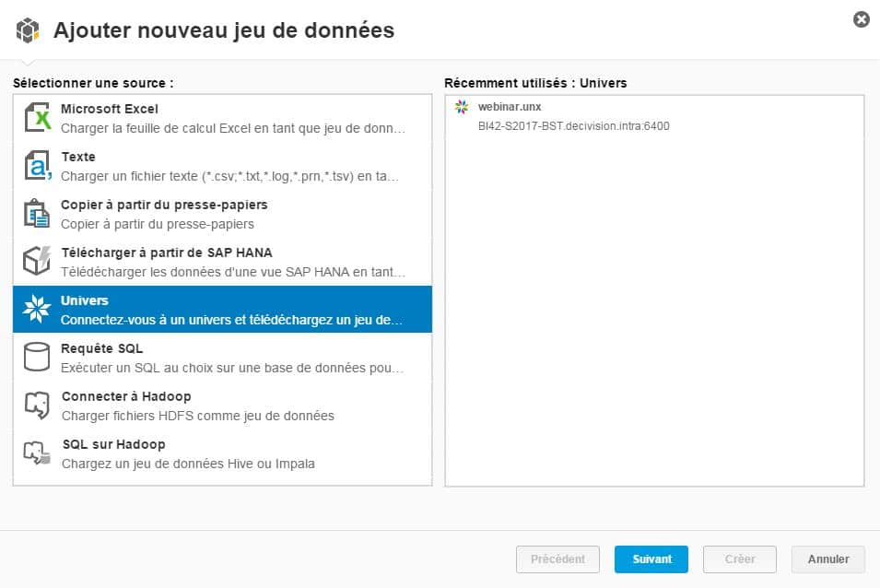Click the SQL sur Hadoop icon
The height and width of the screenshot is (588, 880).
tap(37, 453)
